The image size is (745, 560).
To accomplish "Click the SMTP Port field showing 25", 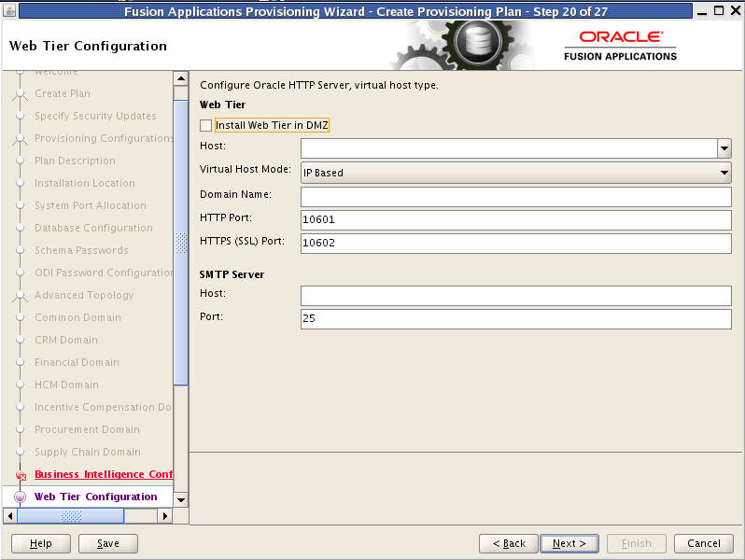I will (516, 318).
